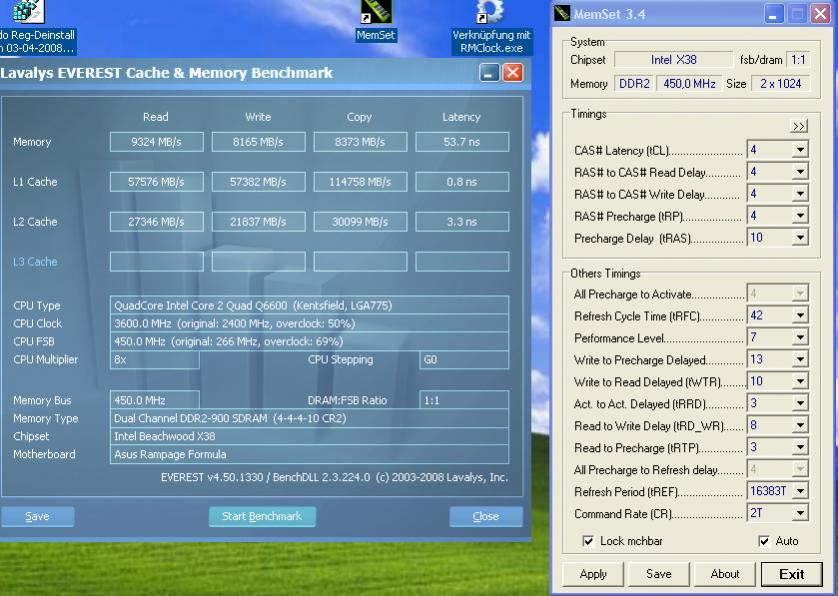The image size is (838, 596).
Task: Open Write to Precharge Delayed dropdown
Action: (x=800, y=359)
